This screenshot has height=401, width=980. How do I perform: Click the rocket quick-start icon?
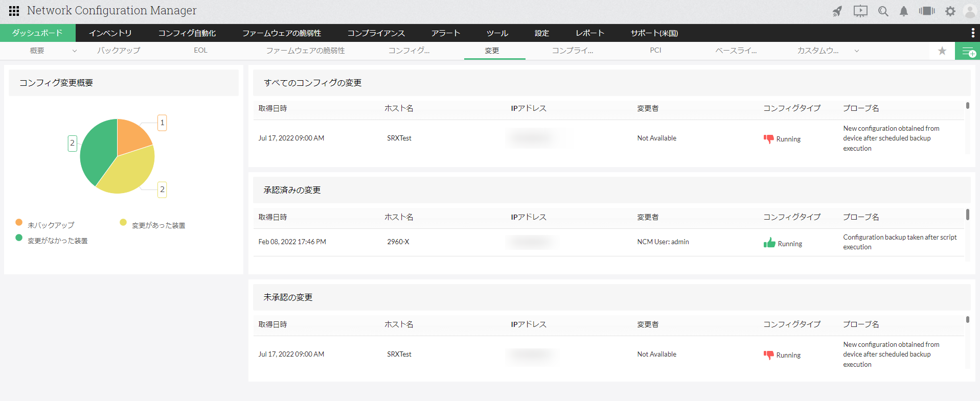pos(837,11)
